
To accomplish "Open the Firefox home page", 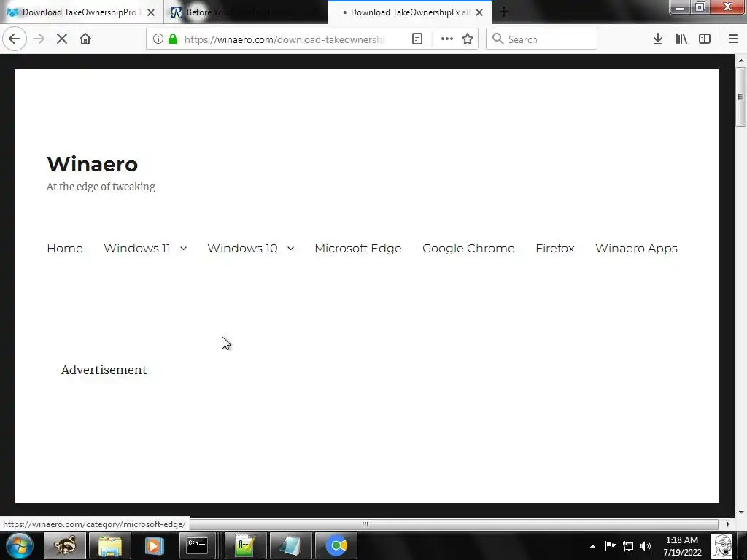I will (85, 39).
